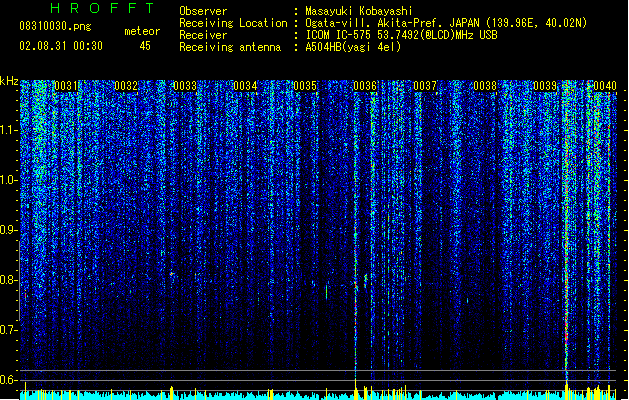Click the Observer label
629x400 pixels.
[203, 11]
